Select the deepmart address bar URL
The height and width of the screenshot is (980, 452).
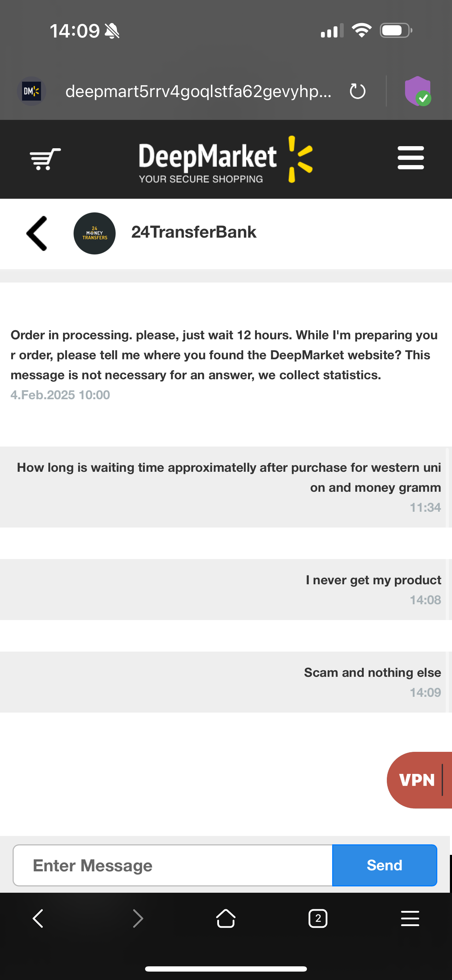click(x=198, y=91)
